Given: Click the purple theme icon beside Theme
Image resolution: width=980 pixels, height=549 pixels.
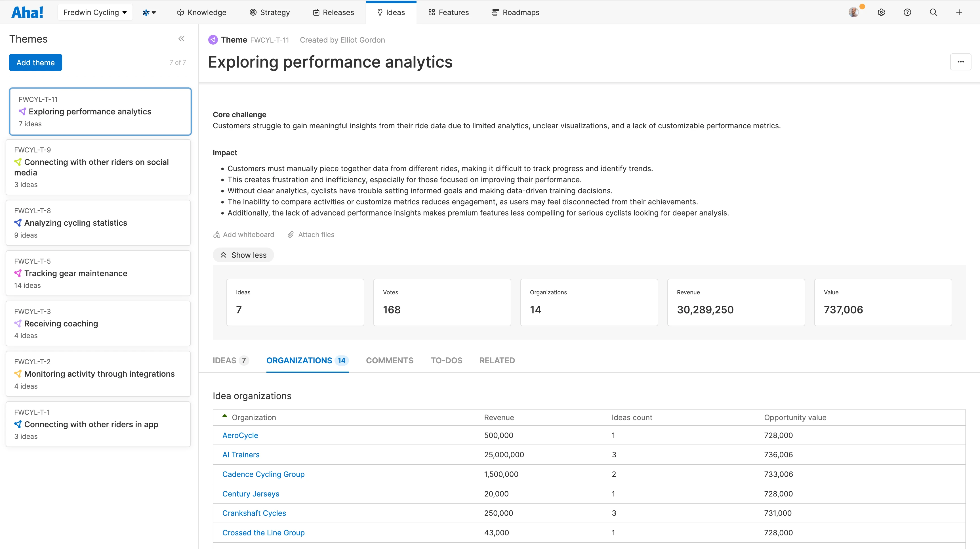Looking at the screenshot, I should (x=213, y=39).
